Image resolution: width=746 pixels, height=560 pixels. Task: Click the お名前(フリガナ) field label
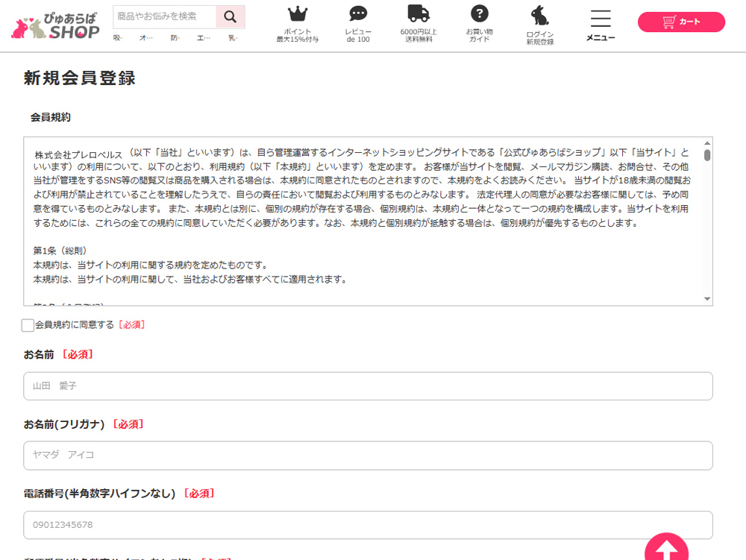pos(63,424)
